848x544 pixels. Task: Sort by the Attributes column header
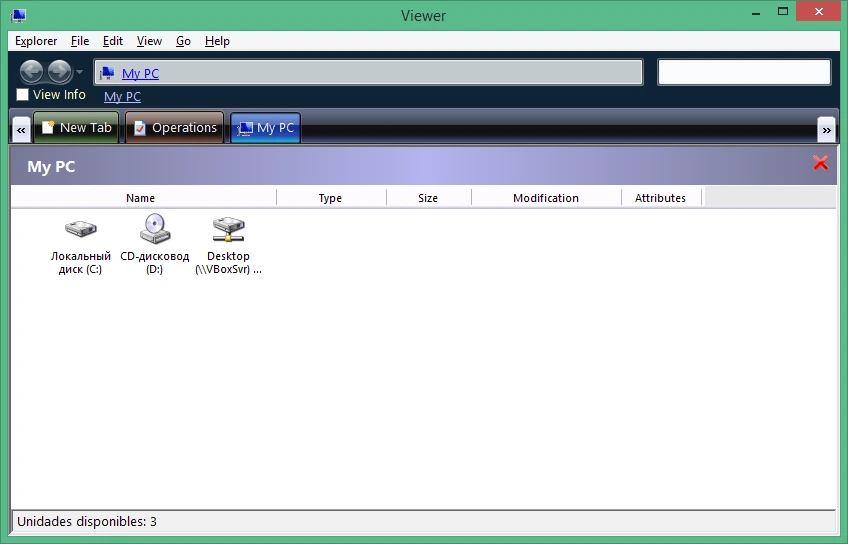660,198
